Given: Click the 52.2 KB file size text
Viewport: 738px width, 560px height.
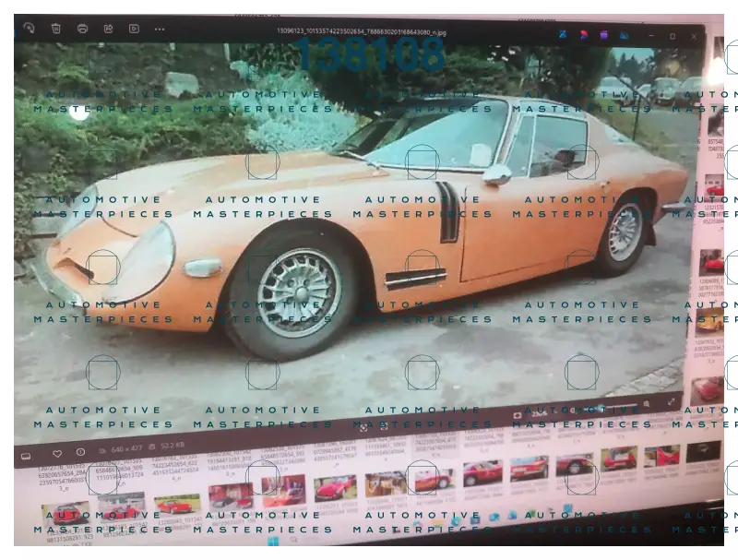Looking at the screenshot, I should 173,446.
